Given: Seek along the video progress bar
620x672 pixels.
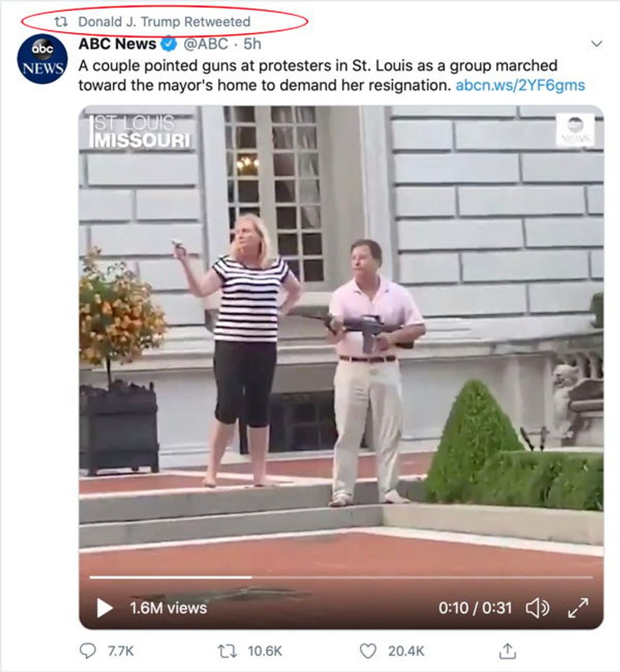Looking at the screenshot, I should point(341,577).
